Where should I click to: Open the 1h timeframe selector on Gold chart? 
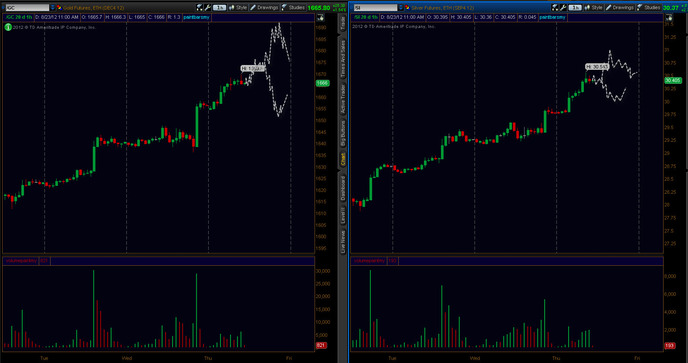coord(219,8)
